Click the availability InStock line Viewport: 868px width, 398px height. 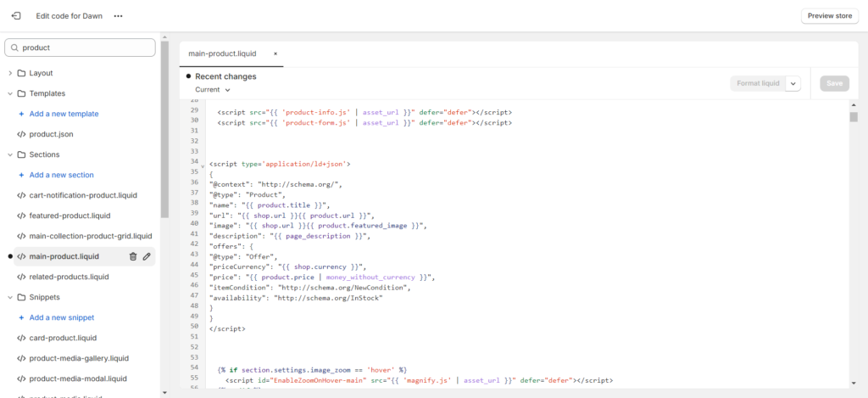click(296, 298)
